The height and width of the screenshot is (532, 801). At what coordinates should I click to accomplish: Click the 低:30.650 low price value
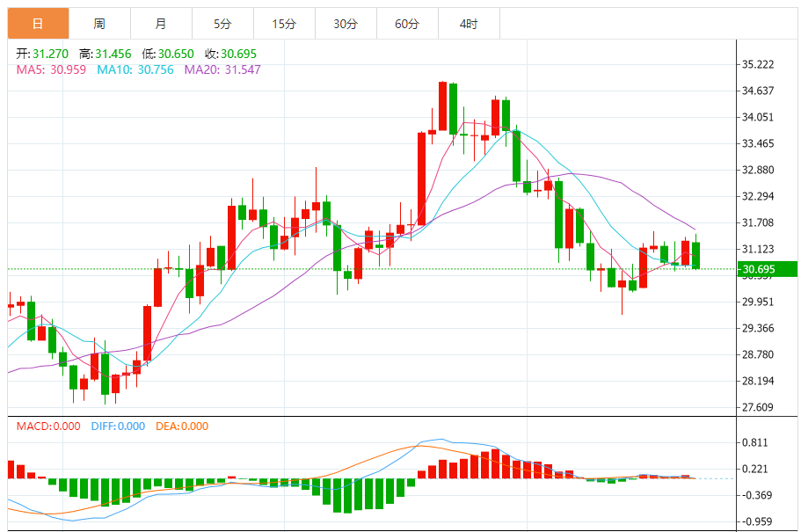coord(168,54)
